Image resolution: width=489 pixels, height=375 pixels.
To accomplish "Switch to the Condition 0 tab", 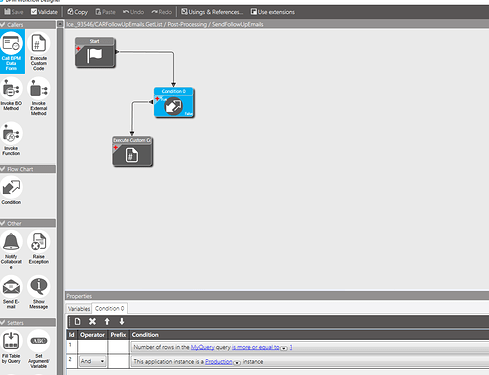I will (109, 308).
